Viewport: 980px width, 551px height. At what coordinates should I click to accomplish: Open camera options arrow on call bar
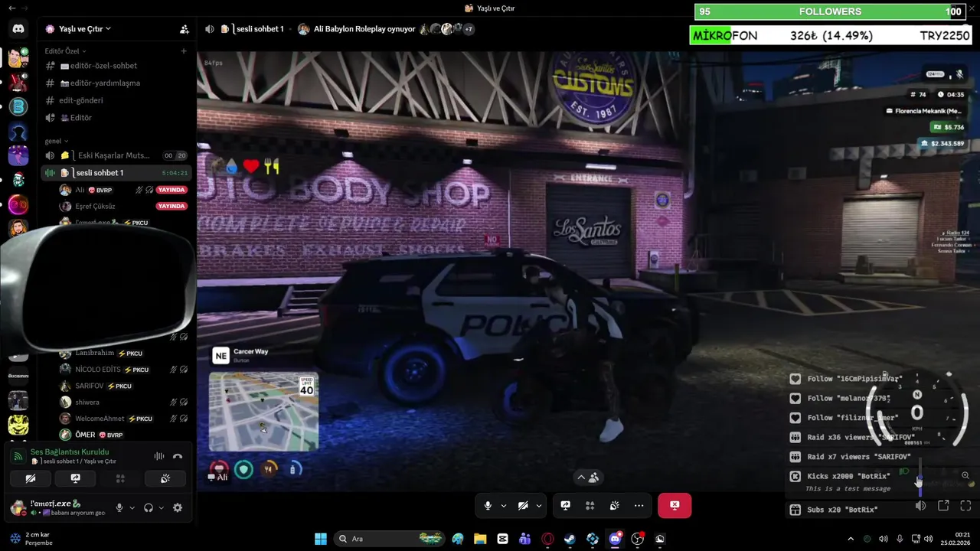pyautogui.click(x=539, y=505)
